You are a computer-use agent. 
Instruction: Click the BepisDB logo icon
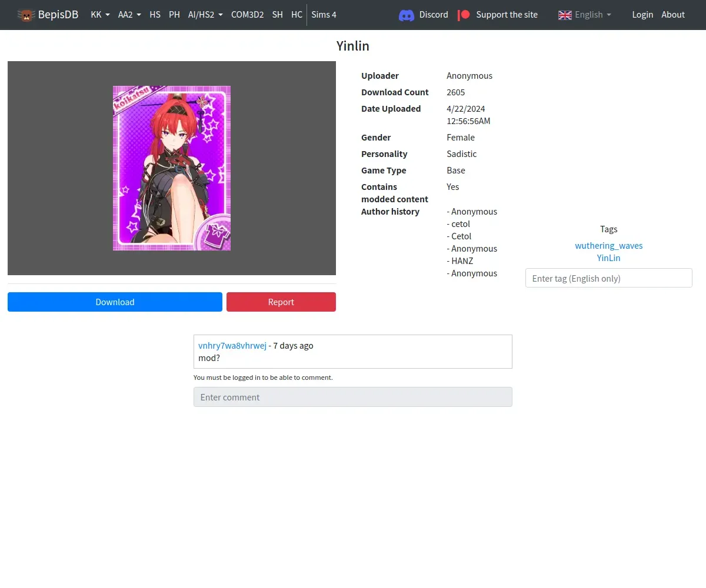(26, 15)
